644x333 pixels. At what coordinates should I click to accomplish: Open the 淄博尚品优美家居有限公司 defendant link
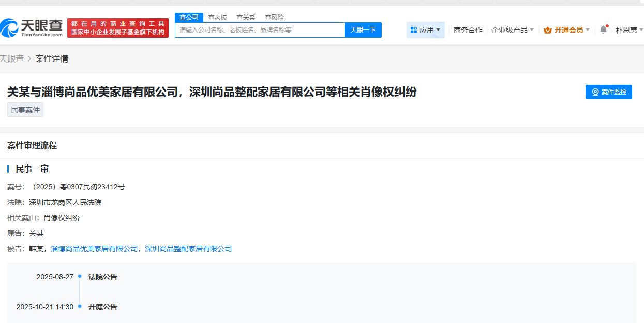[94, 249]
